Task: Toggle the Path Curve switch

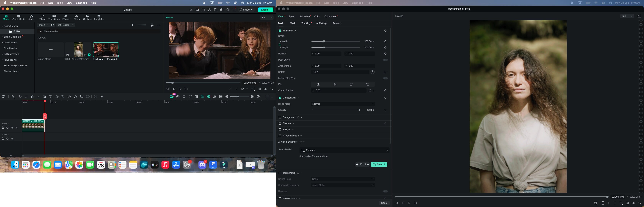Action: (385, 60)
